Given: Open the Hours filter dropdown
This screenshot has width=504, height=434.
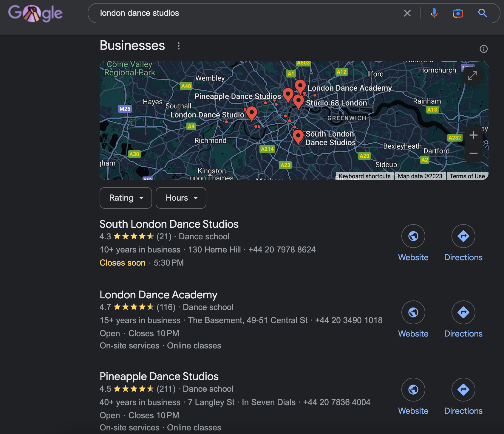Looking at the screenshot, I should 181,198.
